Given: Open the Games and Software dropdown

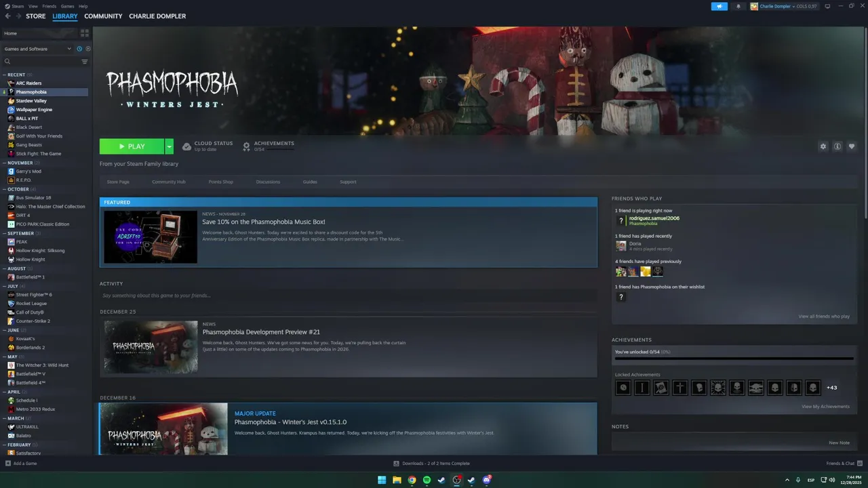Looking at the screenshot, I should [37, 49].
